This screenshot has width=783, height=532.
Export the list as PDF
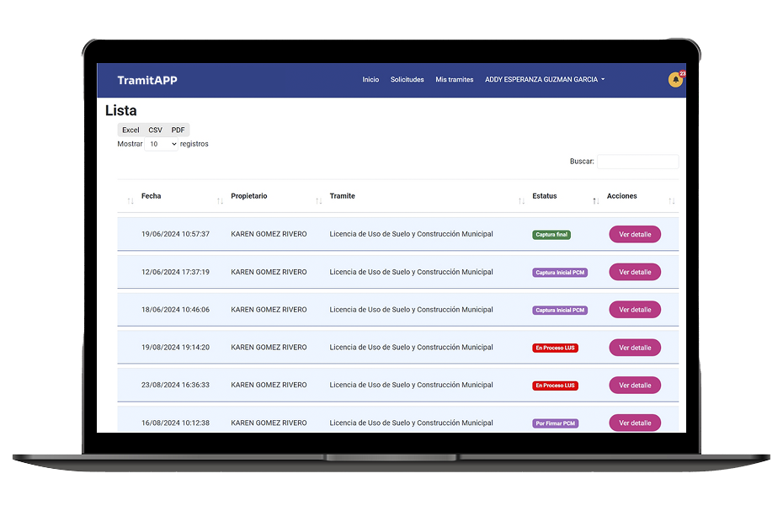click(178, 130)
